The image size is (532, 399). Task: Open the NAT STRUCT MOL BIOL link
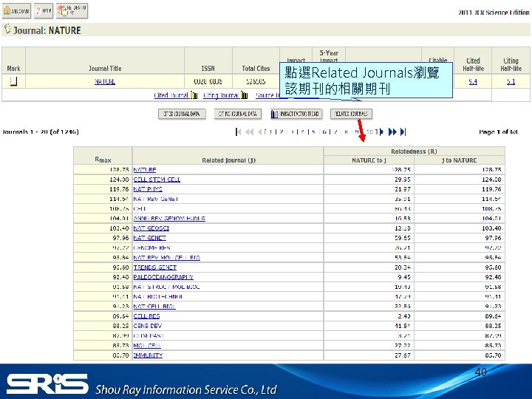[166, 287]
